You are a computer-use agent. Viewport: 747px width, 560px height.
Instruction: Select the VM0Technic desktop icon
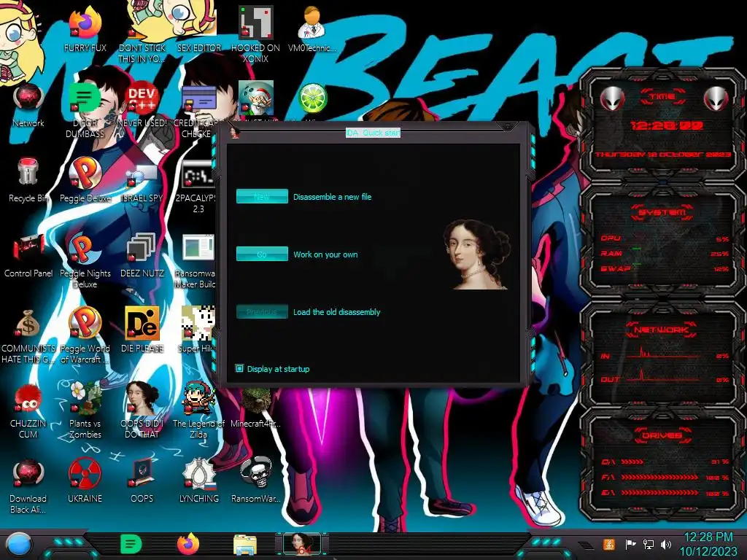(311, 29)
